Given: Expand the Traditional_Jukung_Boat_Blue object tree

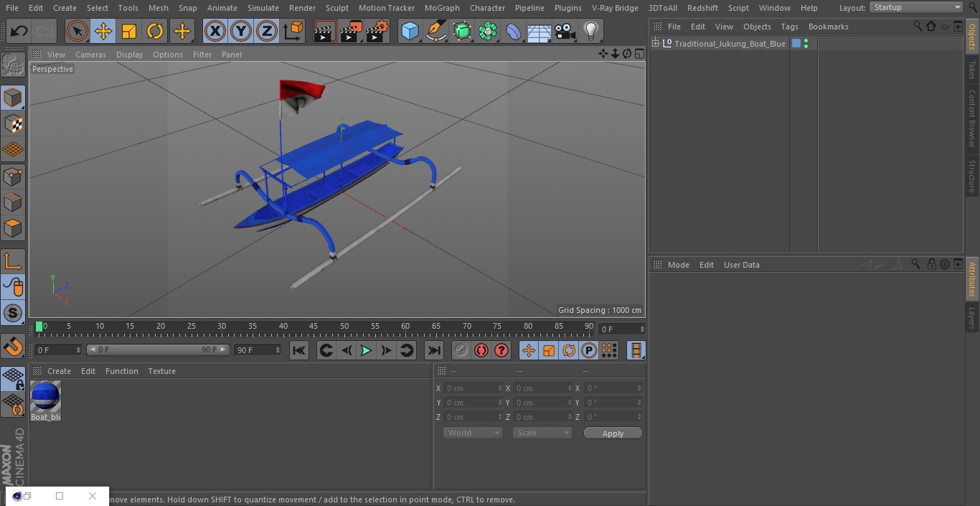Looking at the screenshot, I should 656,44.
